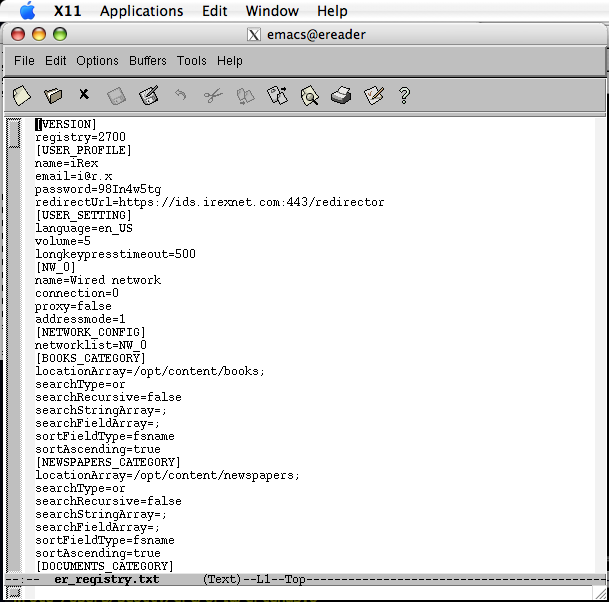The image size is (609, 602).
Task: Open the emacs Help menu
Action: [x=230, y=61]
